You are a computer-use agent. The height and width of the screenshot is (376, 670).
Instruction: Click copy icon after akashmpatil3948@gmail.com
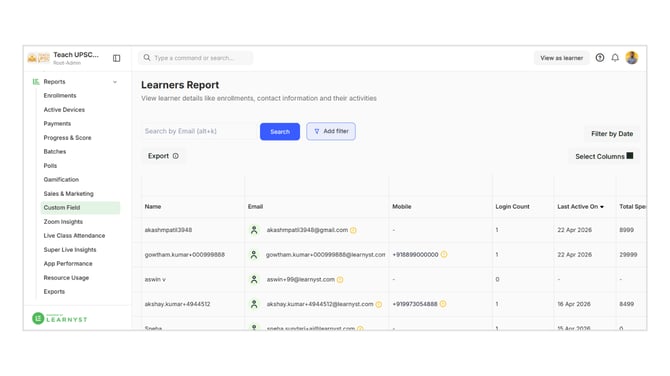[x=353, y=230]
